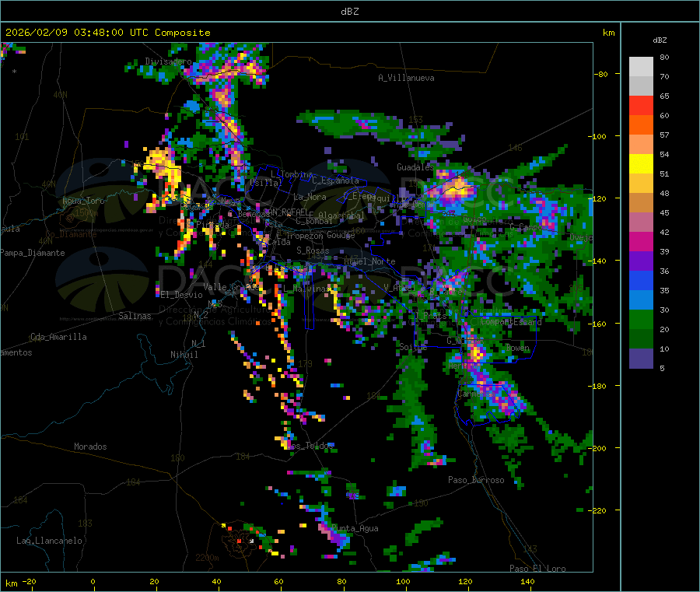The height and width of the screenshot is (592, 700).
Task: Select the Pampa_Diamante label
Action: pos(32,253)
